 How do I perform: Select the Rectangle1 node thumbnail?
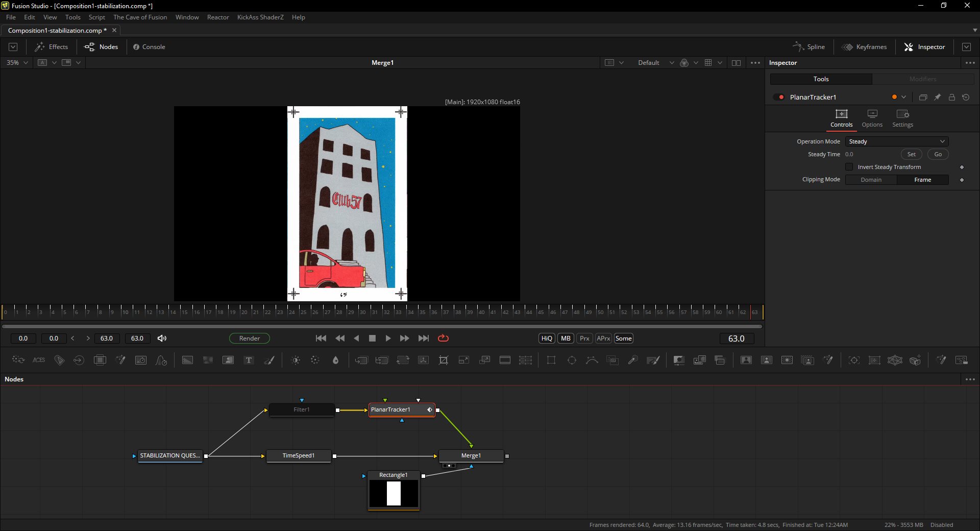click(394, 494)
